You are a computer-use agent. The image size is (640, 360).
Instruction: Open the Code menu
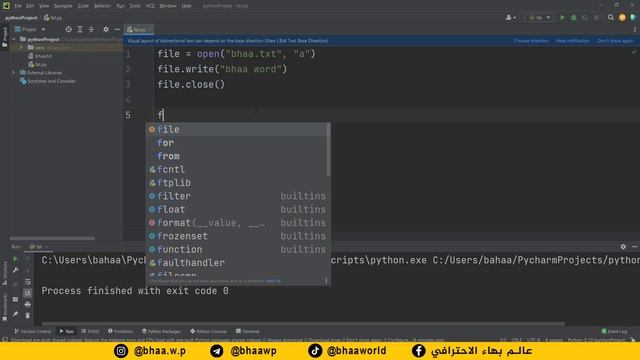coord(83,6)
